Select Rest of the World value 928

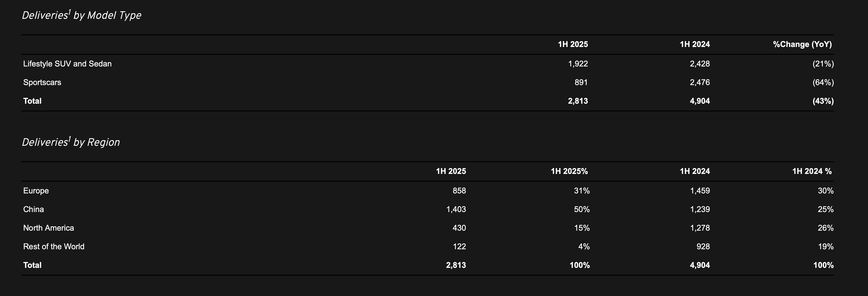703,246
